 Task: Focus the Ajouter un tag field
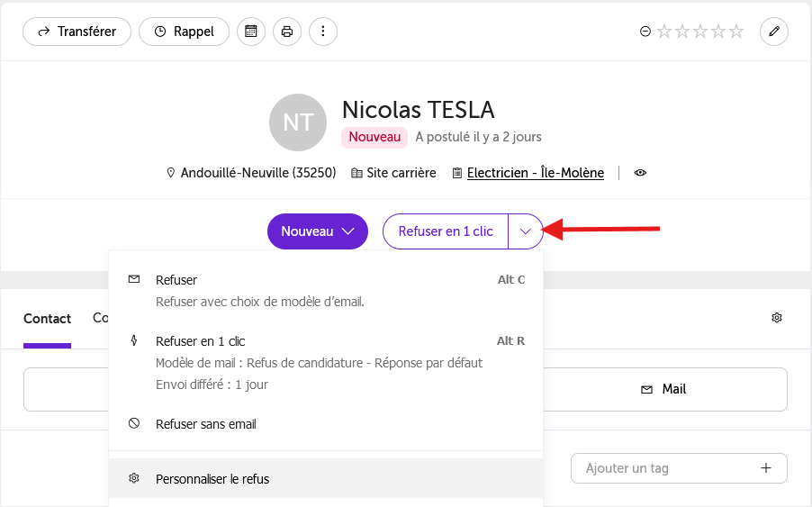coord(679,468)
